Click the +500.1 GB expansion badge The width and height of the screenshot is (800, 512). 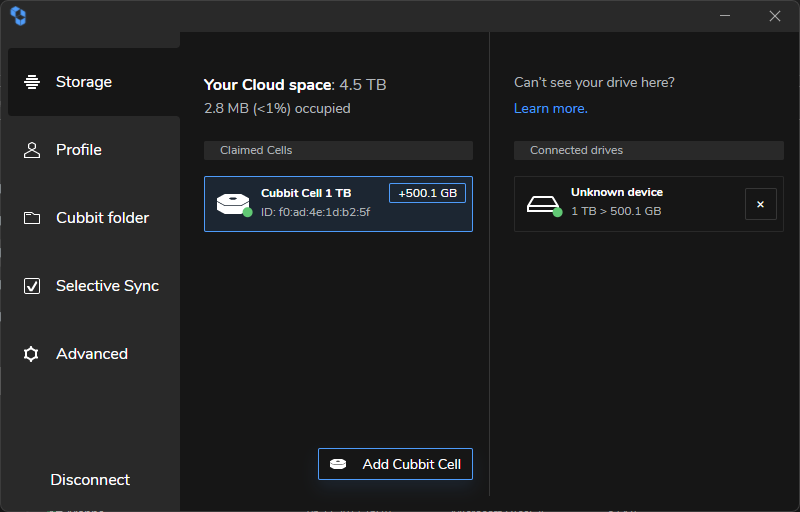427,193
